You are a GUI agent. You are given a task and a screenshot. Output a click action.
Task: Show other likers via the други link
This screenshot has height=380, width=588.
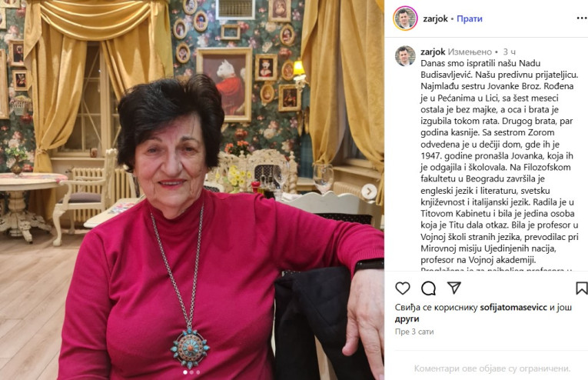click(407, 319)
